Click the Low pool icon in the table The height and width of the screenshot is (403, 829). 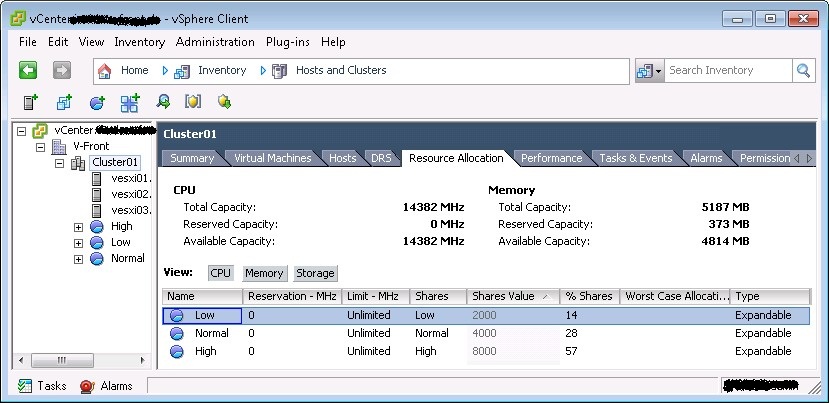coord(177,316)
